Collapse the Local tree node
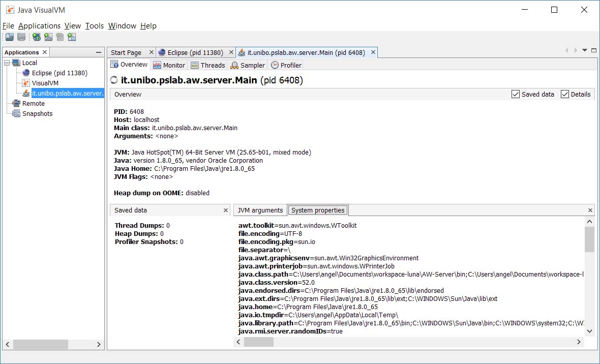 point(7,63)
